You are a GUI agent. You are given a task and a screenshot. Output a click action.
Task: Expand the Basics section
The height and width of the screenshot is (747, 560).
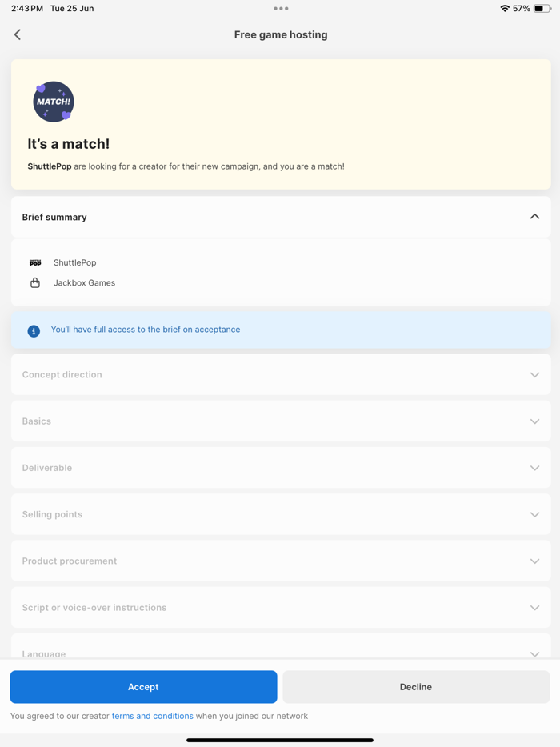coord(534,421)
